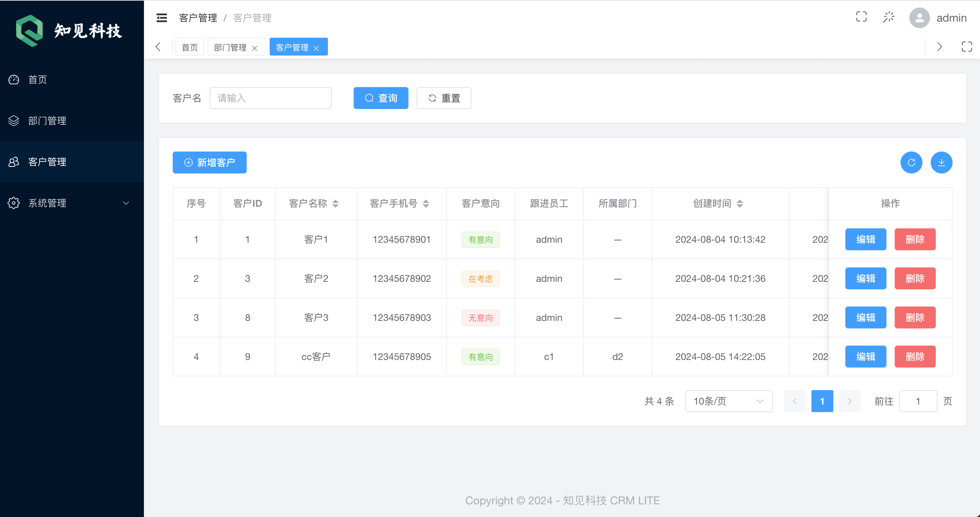Click the 操作 column header
980x517 pixels.
click(890, 204)
